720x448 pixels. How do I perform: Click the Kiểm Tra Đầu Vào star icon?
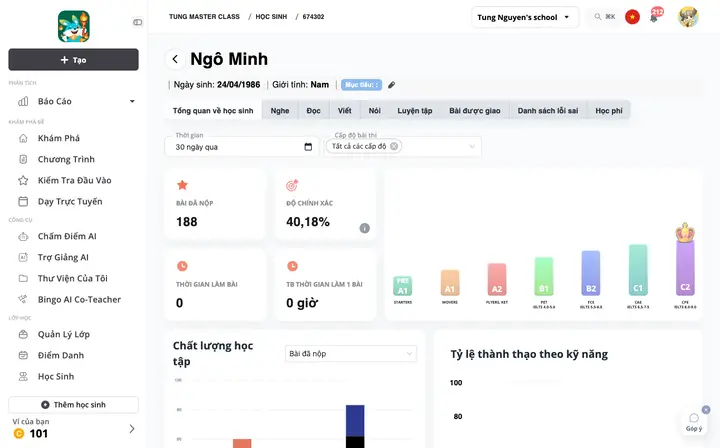[x=23, y=180]
